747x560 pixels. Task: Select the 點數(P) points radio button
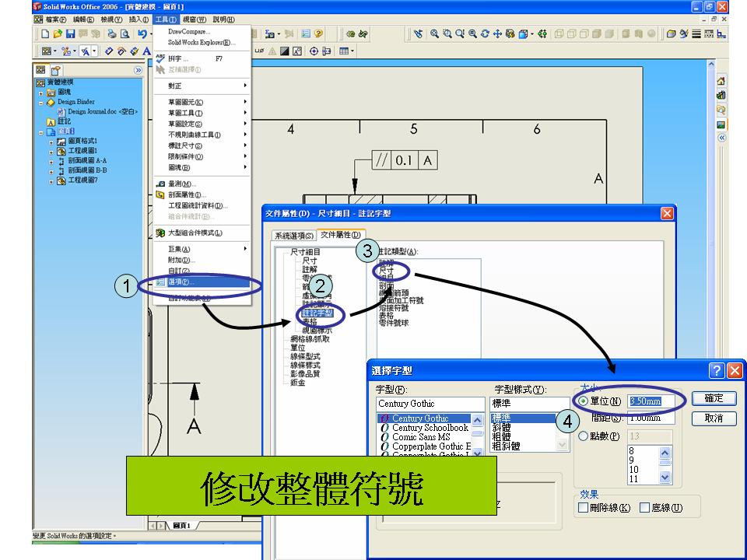pyautogui.click(x=583, y=436)
